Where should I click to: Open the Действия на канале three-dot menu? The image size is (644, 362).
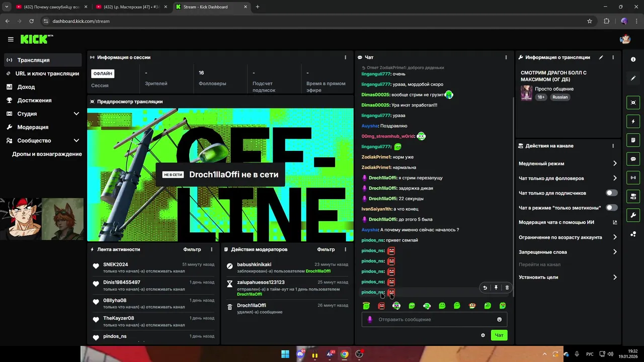click(613, 146)
